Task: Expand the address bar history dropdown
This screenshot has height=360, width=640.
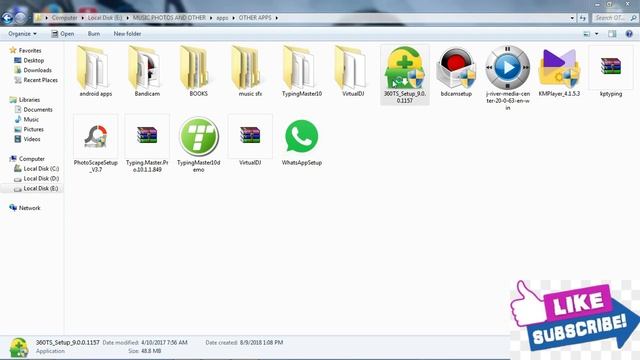Action: [x=572, y=18]
